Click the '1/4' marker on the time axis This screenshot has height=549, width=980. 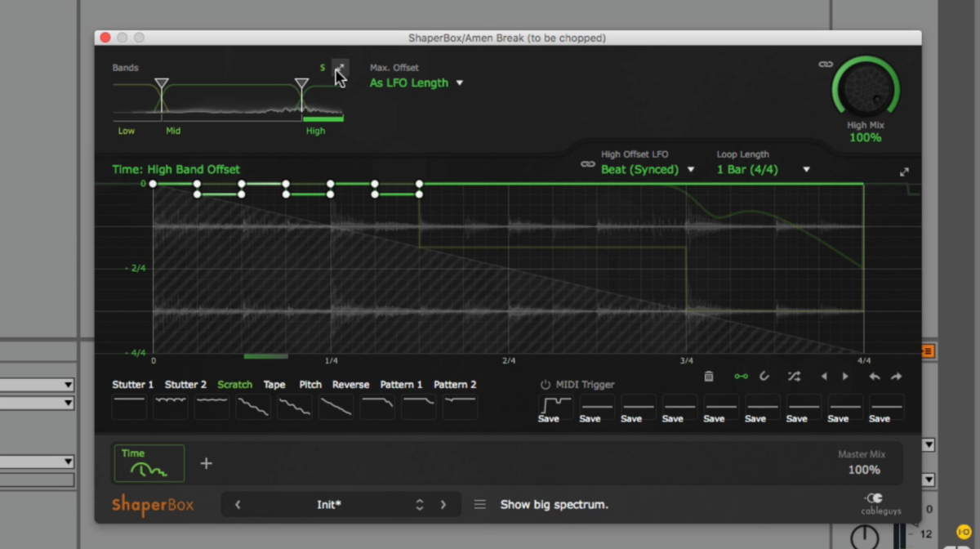click(332, 360)
